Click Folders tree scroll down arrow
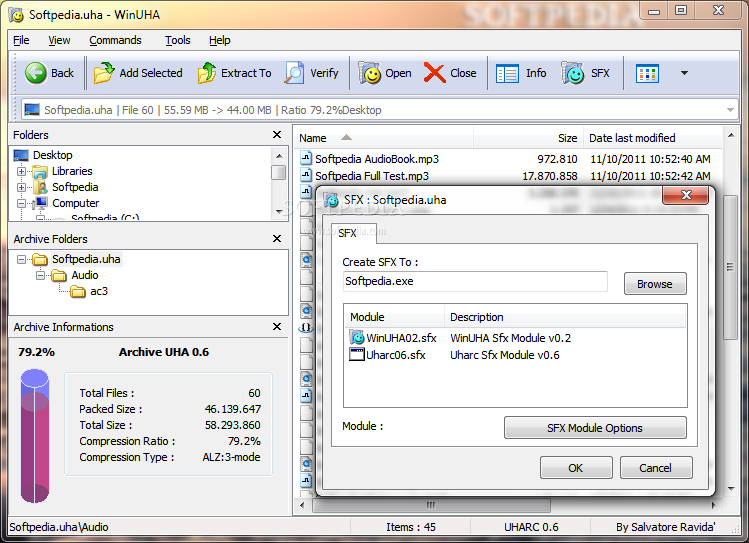The width and height of the screenshot is (749, 543). [x=279, y=212]
